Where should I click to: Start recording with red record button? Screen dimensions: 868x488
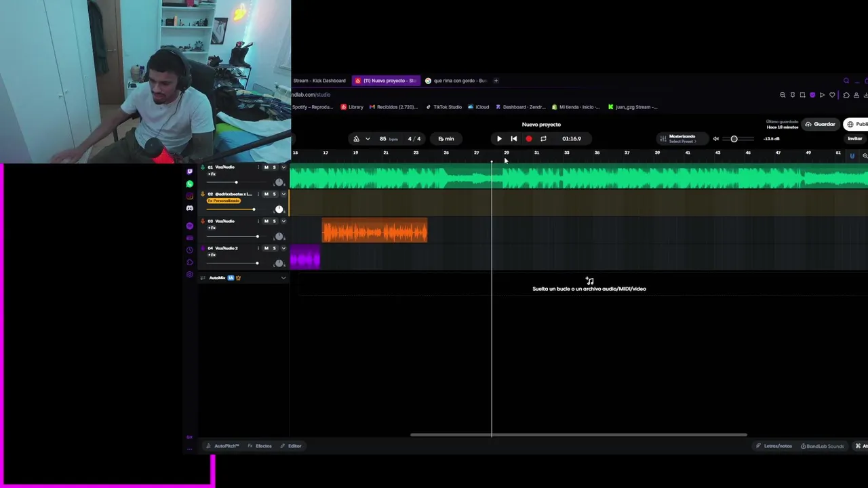point(529,139)
